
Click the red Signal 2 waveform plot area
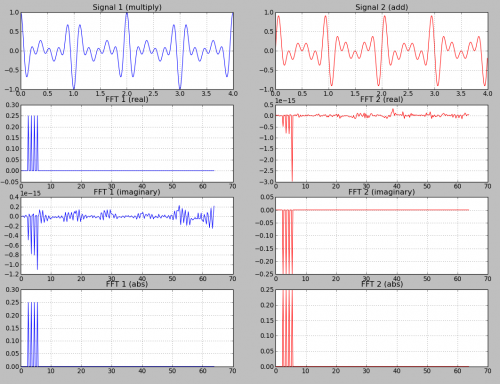pos(382,51)
